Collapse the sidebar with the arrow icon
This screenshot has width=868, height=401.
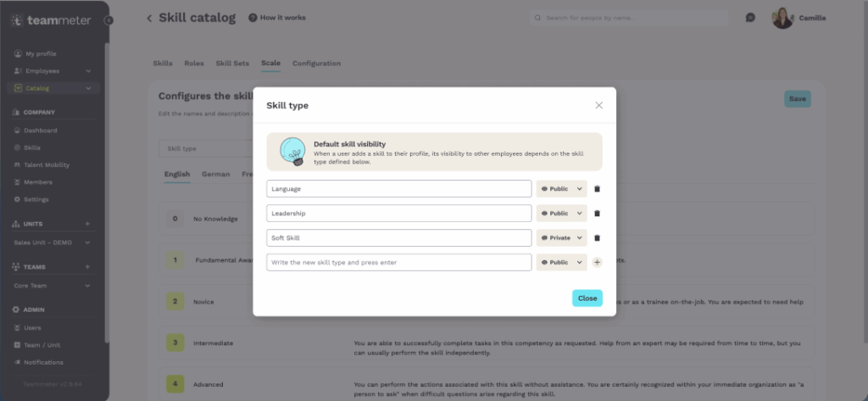109,19
